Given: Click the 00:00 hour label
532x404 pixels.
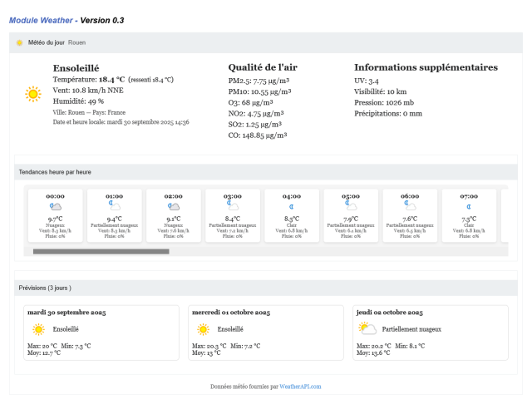Looking at the screenshot, I should click(56, 196).
